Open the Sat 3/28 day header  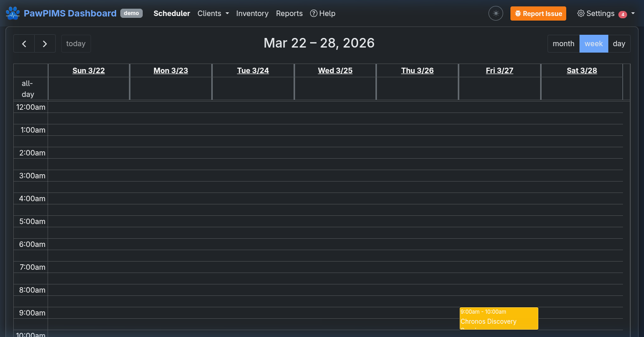(582, 70)
